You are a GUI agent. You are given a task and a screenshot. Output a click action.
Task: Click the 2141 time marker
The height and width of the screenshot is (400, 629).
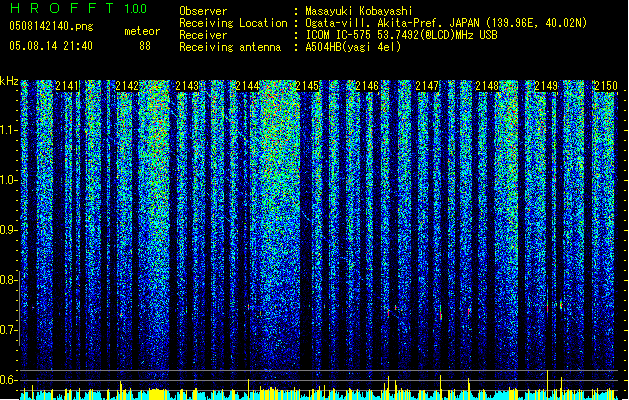click(x=67, y=86)
